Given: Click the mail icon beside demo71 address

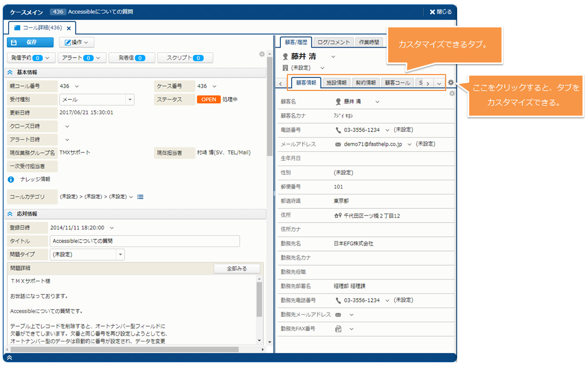Looking at the screenshot, I should pyautogui.click(x=338, y=144).
